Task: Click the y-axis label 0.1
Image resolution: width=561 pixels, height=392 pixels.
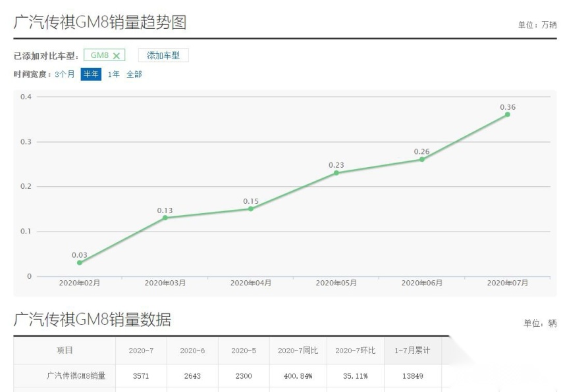Action: coord(26,232)
